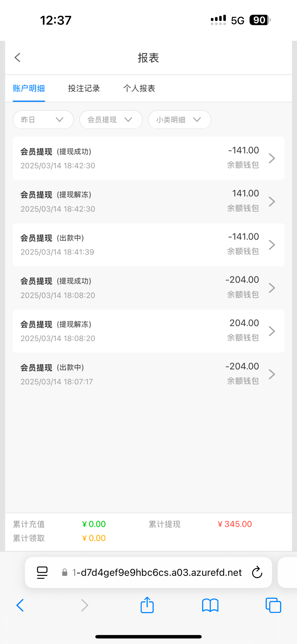The width and height of the screenshot is (297, 644).
Task: Tap the back arrow beside 报表 title
Action: [18, 57]
